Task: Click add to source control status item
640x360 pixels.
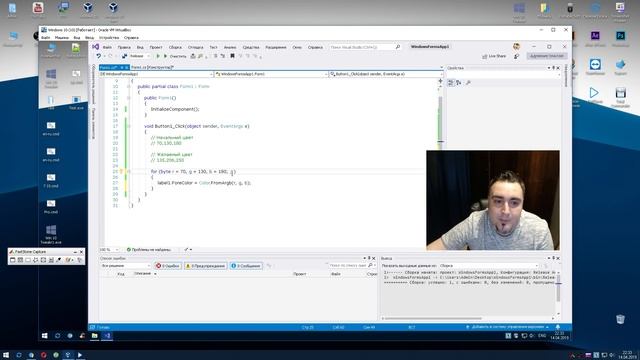Action: tap(507, 327)
